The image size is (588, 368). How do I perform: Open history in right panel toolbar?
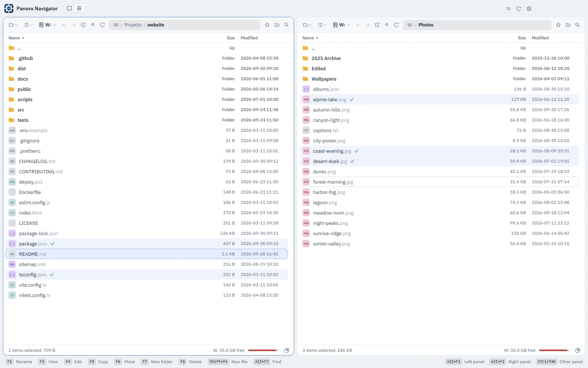click(377, 25)
